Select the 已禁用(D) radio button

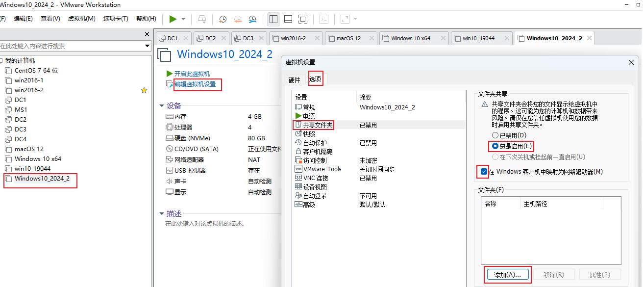pos(495,135)
